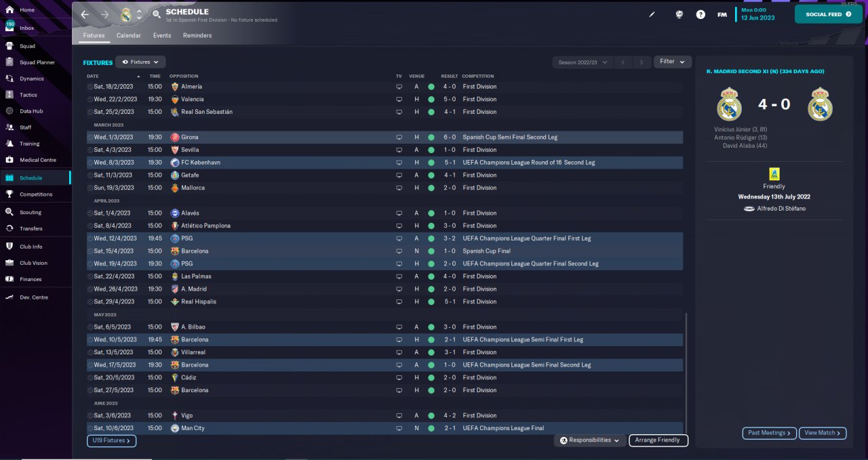
Task: Open the help question mark icon
Action: click(x=701, y=14)
